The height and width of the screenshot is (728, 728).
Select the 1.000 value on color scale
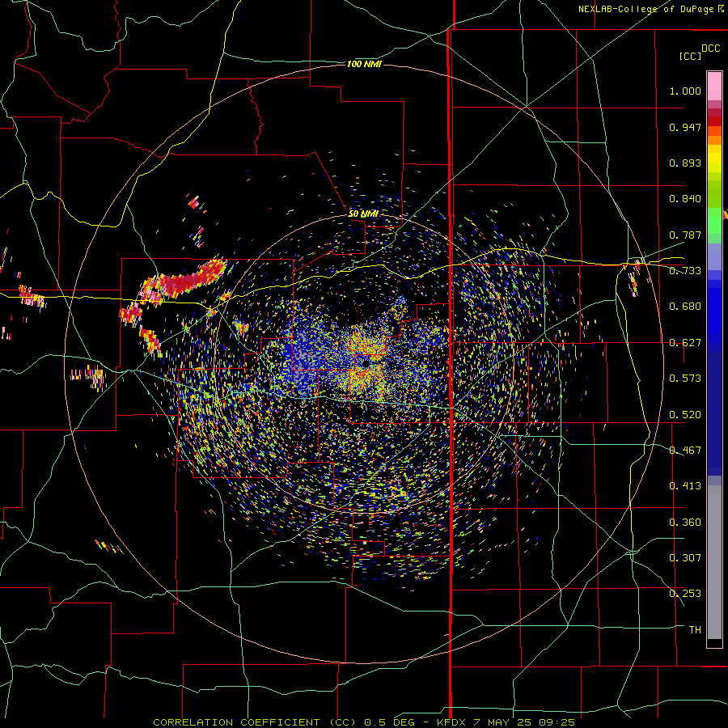(x=685, y=91)
